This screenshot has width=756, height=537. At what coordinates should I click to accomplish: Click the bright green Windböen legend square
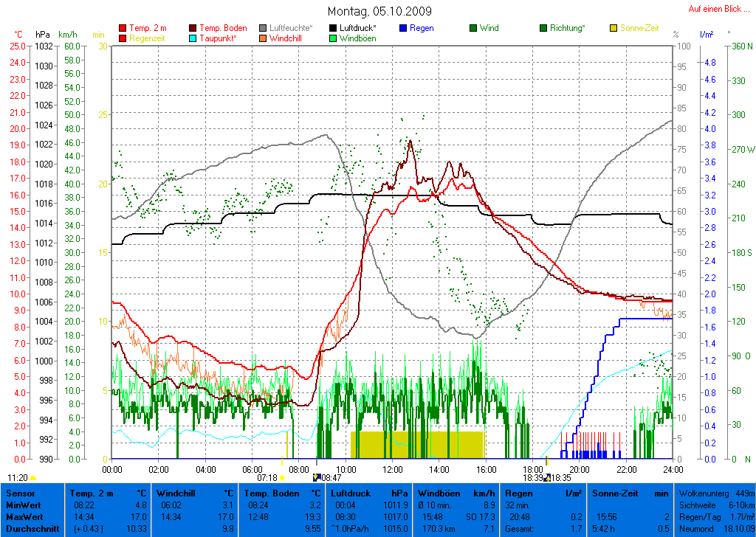(333, 38)
